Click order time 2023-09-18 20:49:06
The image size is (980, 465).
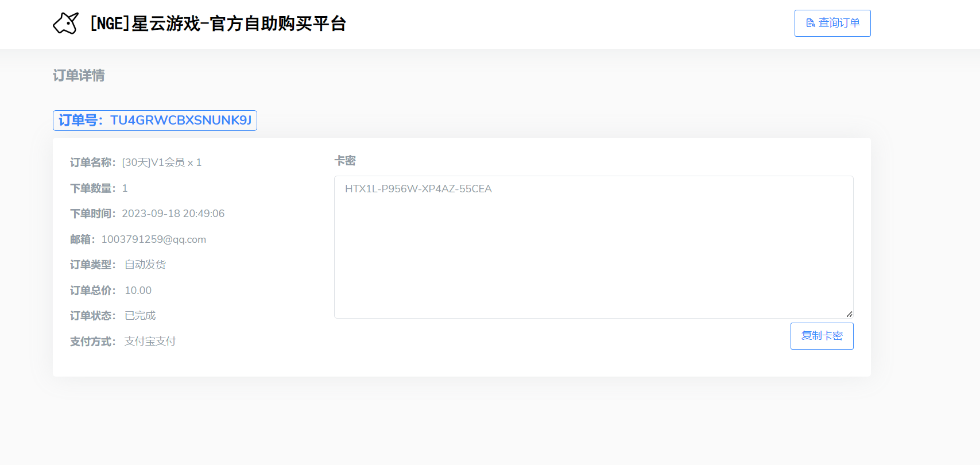click(x=173, y=214)
